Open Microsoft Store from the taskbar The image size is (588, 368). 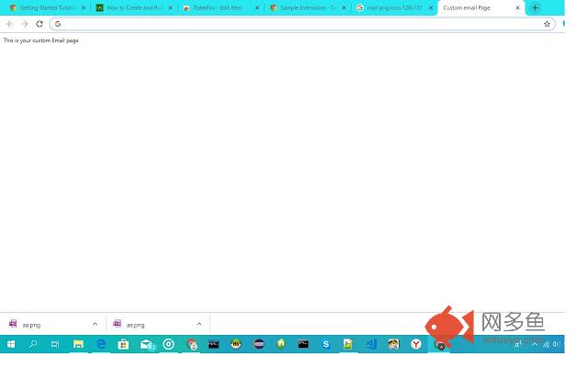[123, 344]
